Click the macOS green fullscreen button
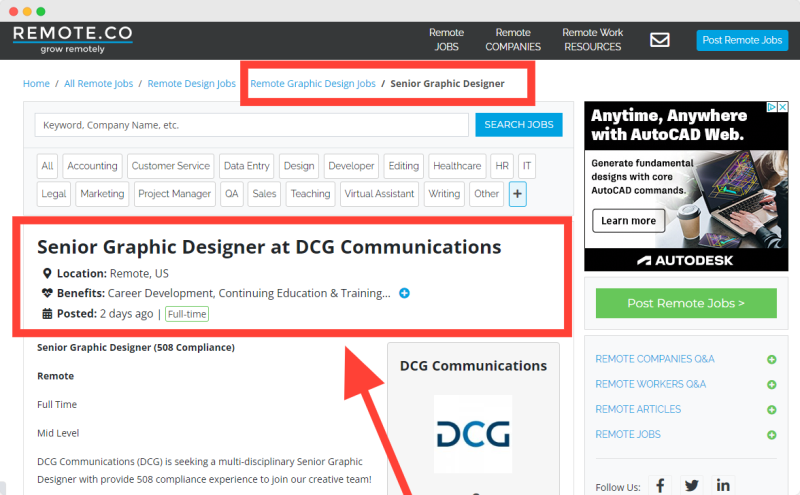Image resolution: width=800 pixels, height=495 pixels. [41, 11]
